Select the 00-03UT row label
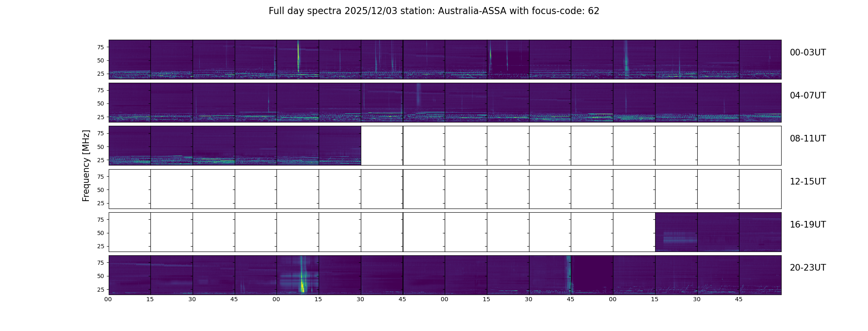Screen dimensions: 868x331 coord(807,53)
